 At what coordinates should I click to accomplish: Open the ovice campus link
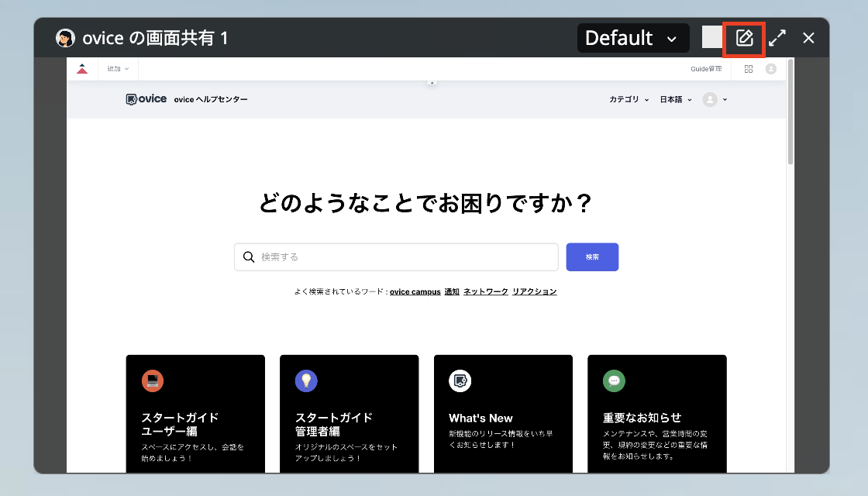[415, 292]
